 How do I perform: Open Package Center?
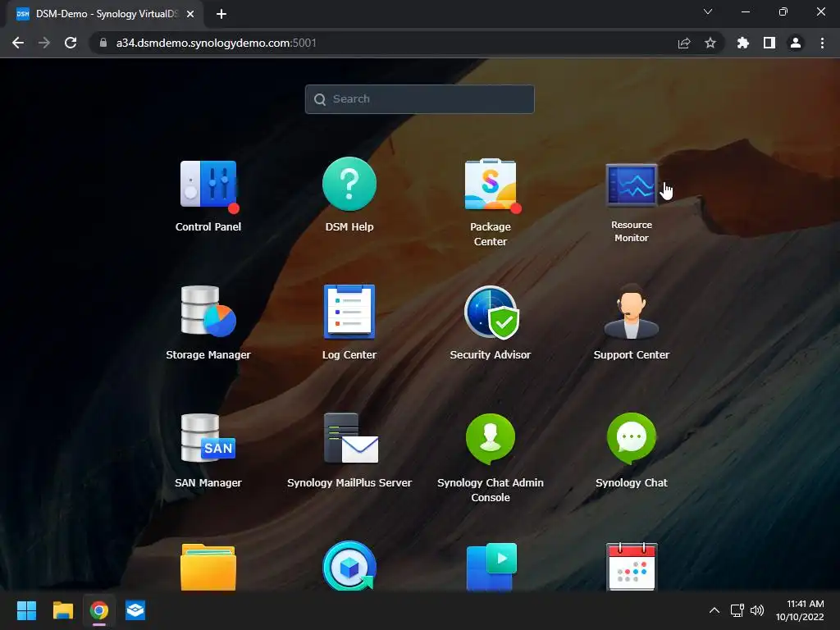click(x=491, y=185)
